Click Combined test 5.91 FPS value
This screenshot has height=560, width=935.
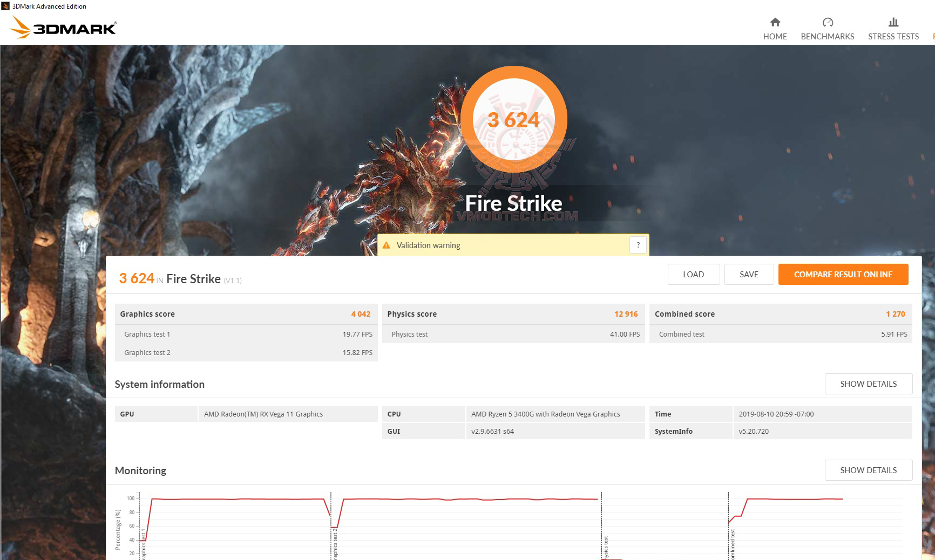pos(894,334)
